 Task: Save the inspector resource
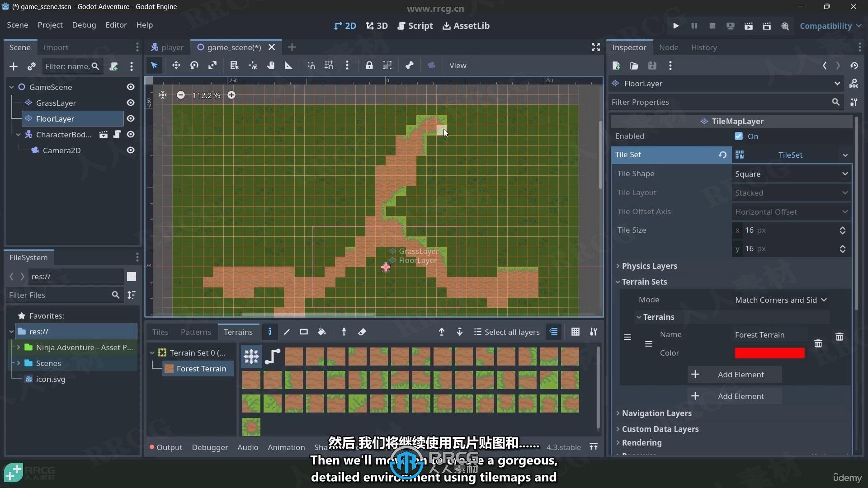[652, 66]
